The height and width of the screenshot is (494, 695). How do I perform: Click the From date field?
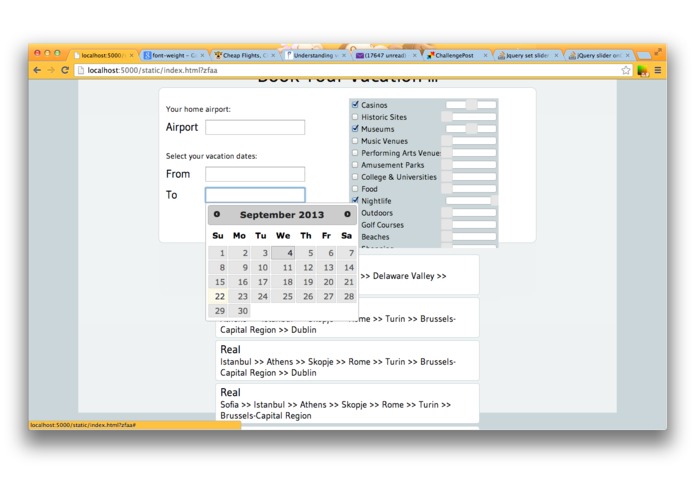(255, 174)
